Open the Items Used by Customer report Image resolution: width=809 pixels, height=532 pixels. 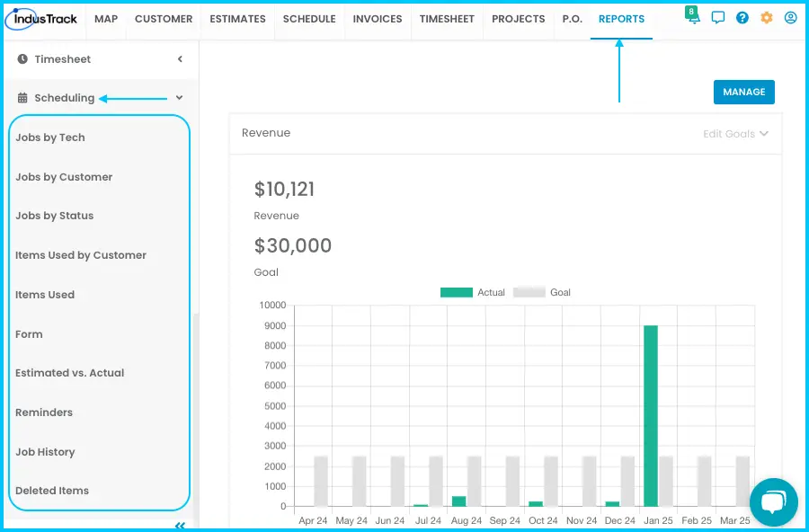coord(81,255)
